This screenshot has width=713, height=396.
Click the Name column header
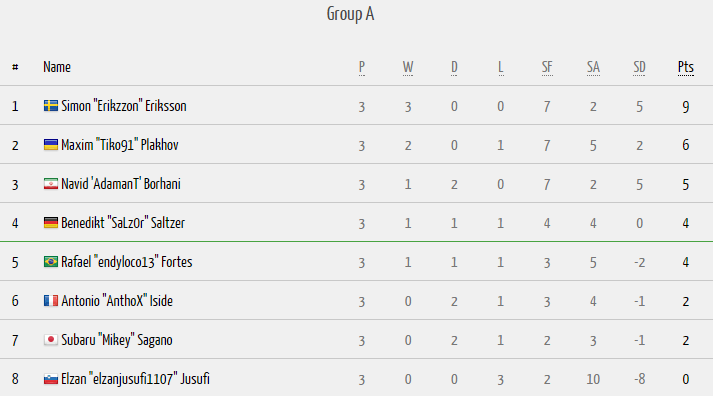[57, 67]
